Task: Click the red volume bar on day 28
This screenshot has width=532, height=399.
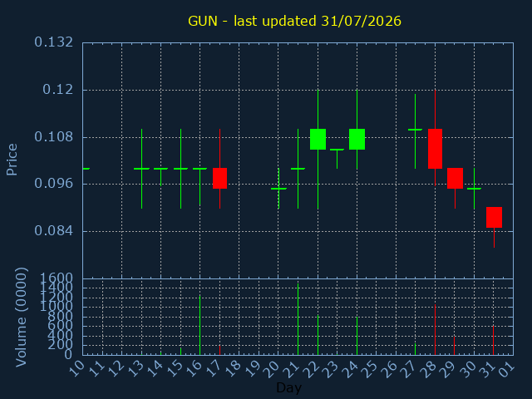Action: tap(435, 330)
